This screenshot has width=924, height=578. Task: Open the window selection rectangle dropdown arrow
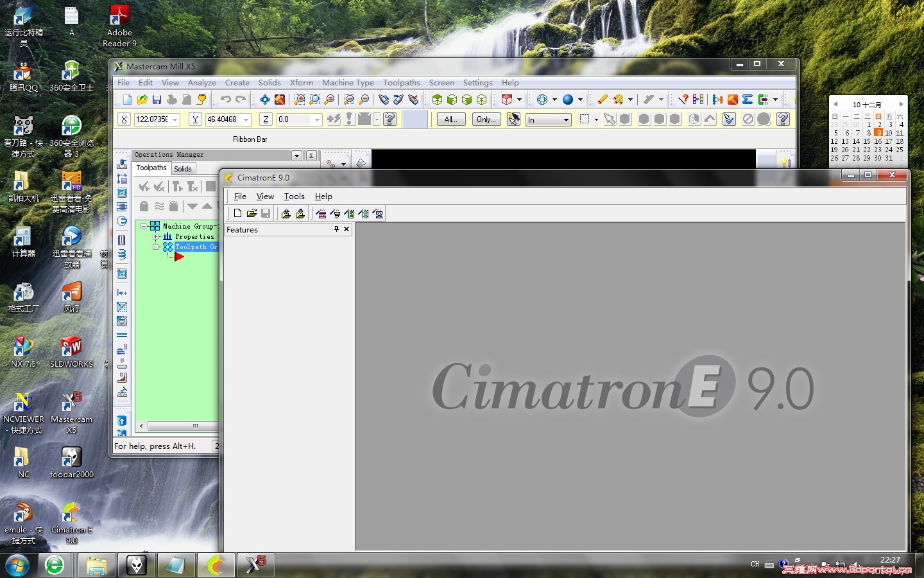tap(596, 119)
